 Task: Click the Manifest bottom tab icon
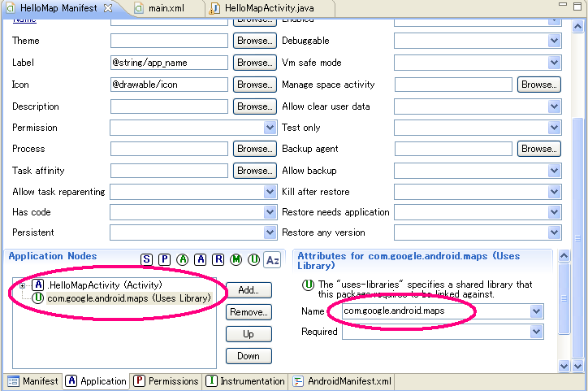pos(13,381)
